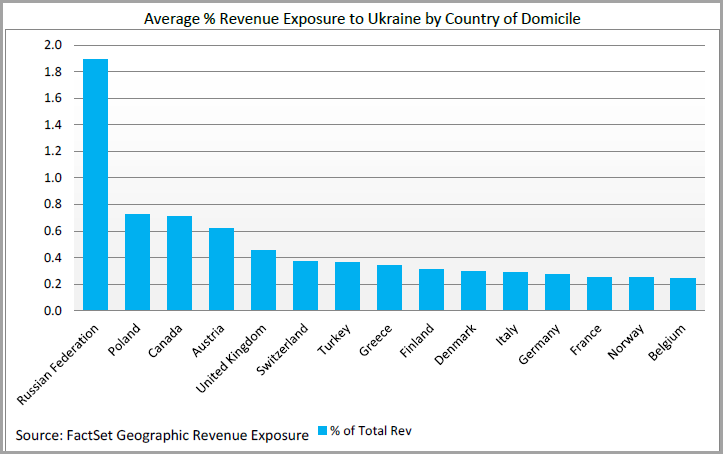Select the Belgium bar

(x=683, y=294)
